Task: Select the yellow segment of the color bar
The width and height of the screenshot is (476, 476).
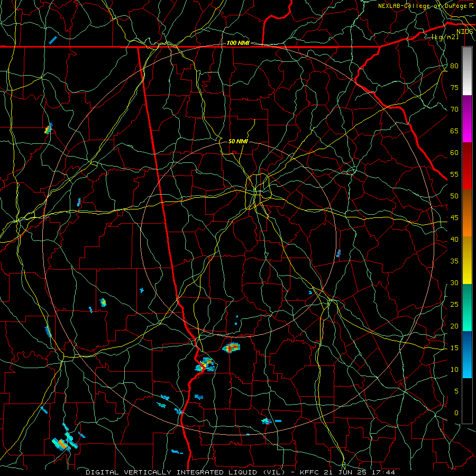Action: pos(467,260)
